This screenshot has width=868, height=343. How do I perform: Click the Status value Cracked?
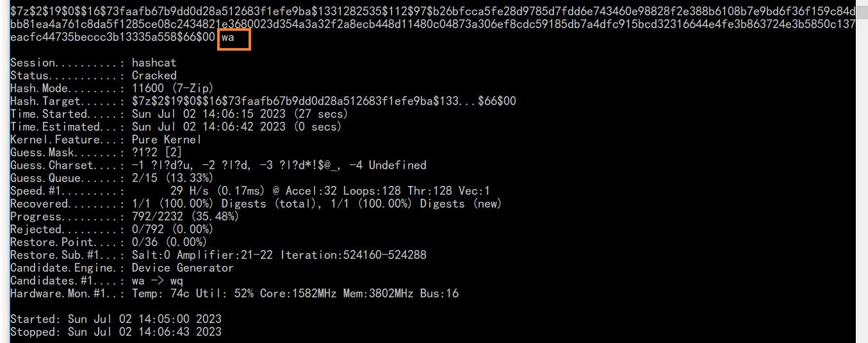154,76
